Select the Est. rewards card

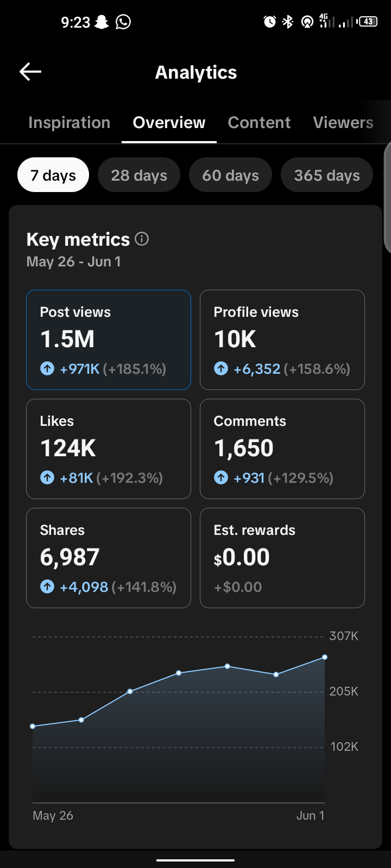(282, 558)
